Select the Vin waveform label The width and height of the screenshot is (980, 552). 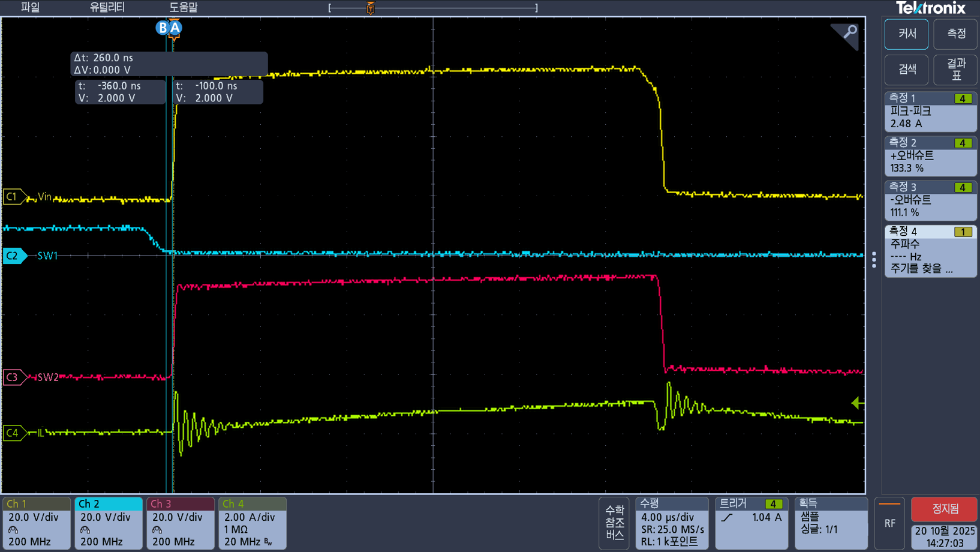[x=44, y=196]
